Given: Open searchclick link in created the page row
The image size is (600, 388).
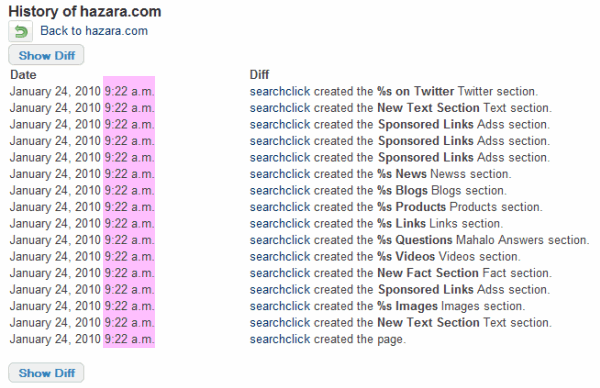Looking at the screenshot, I should (x=280, y=339).
